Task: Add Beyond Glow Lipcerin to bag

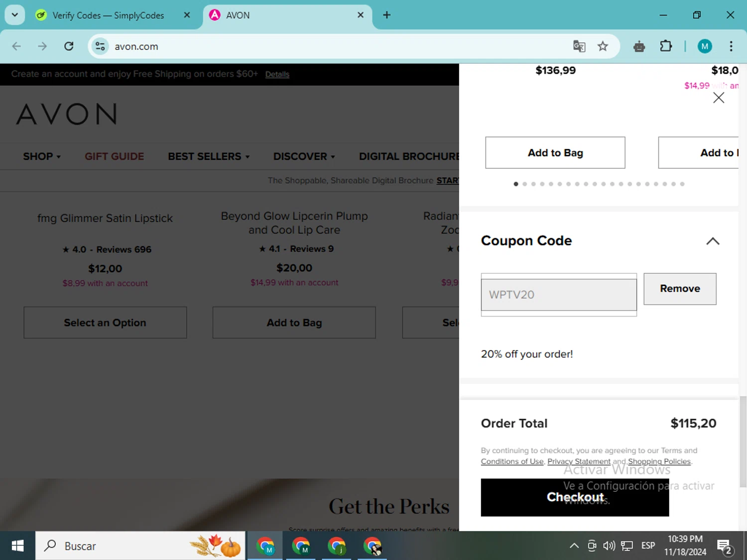Action: 294,323
